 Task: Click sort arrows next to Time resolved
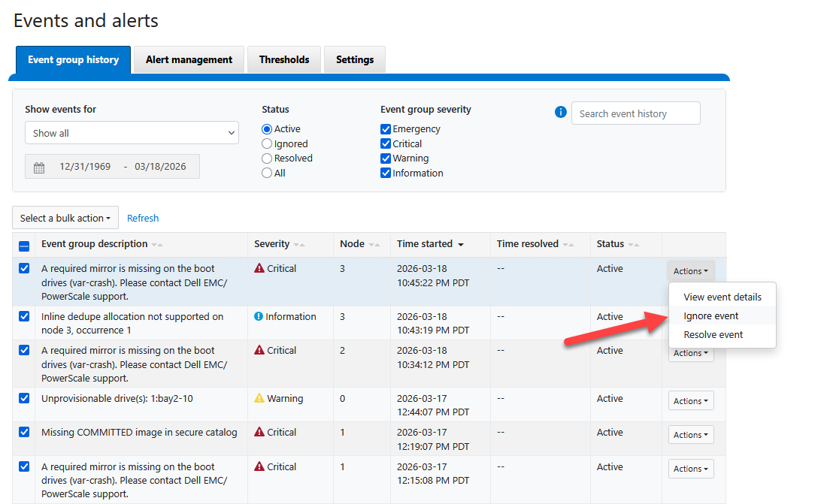tap(568, 245)
